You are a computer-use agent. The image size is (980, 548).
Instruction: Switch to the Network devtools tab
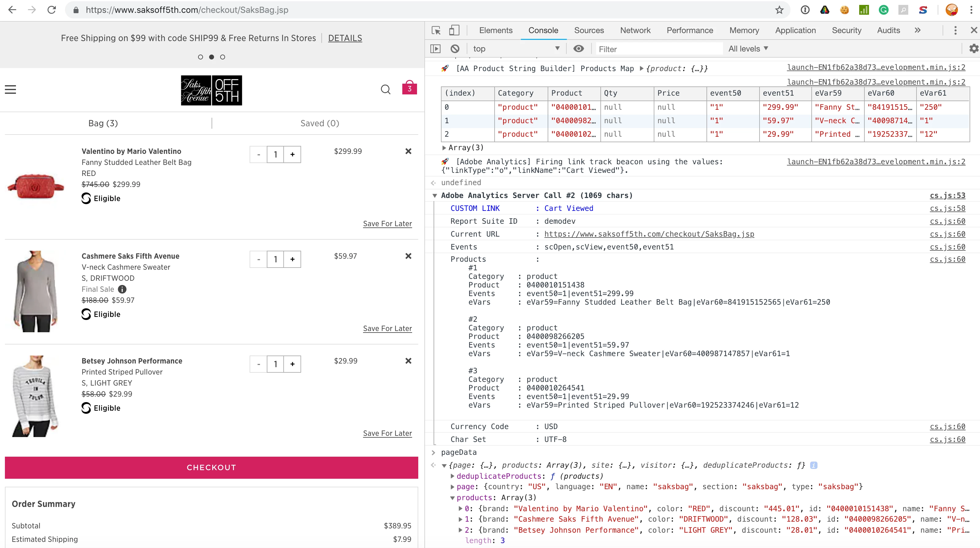635,30
